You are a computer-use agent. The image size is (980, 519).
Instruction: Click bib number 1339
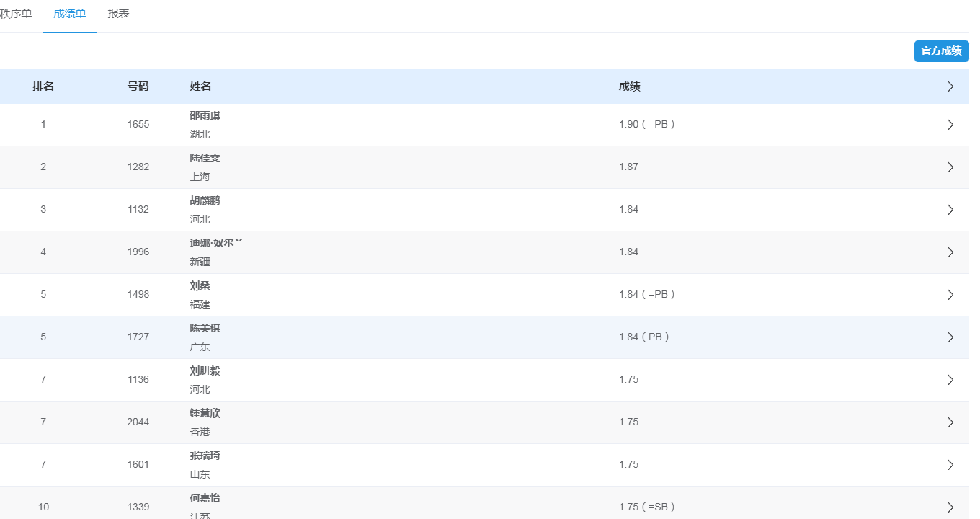click(x=138, y=507)
